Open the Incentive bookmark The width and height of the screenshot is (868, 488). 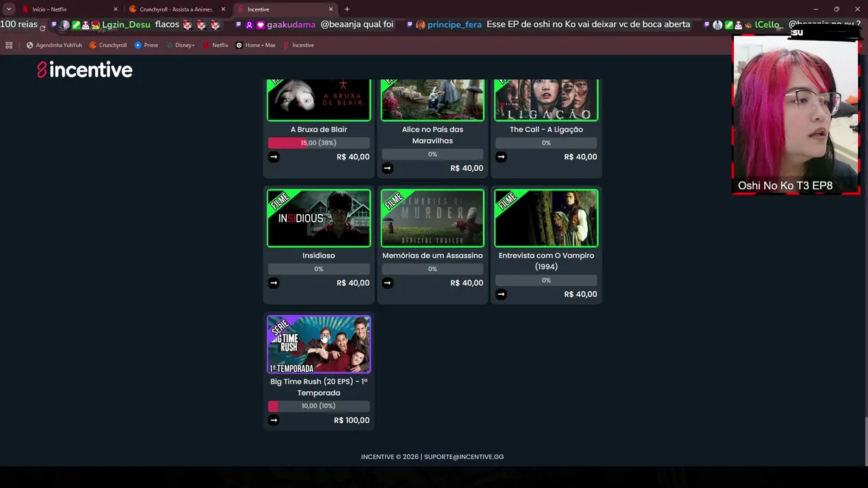pos(298,45)
